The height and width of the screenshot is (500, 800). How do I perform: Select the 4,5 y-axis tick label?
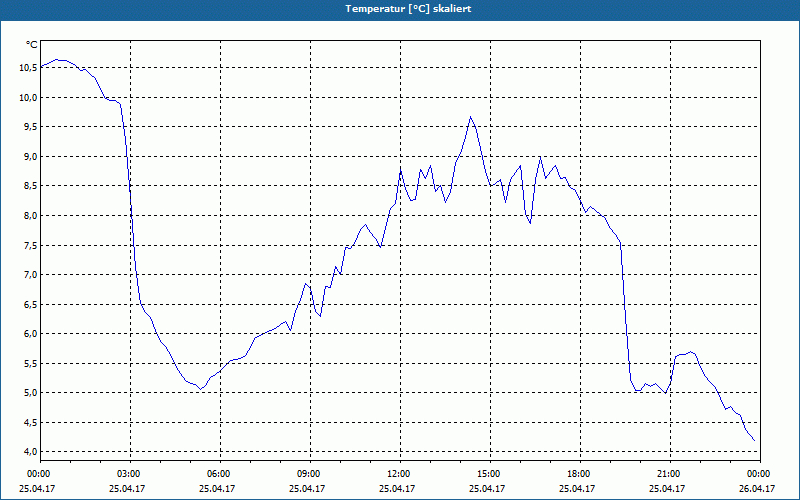click(x=31, y=422)
